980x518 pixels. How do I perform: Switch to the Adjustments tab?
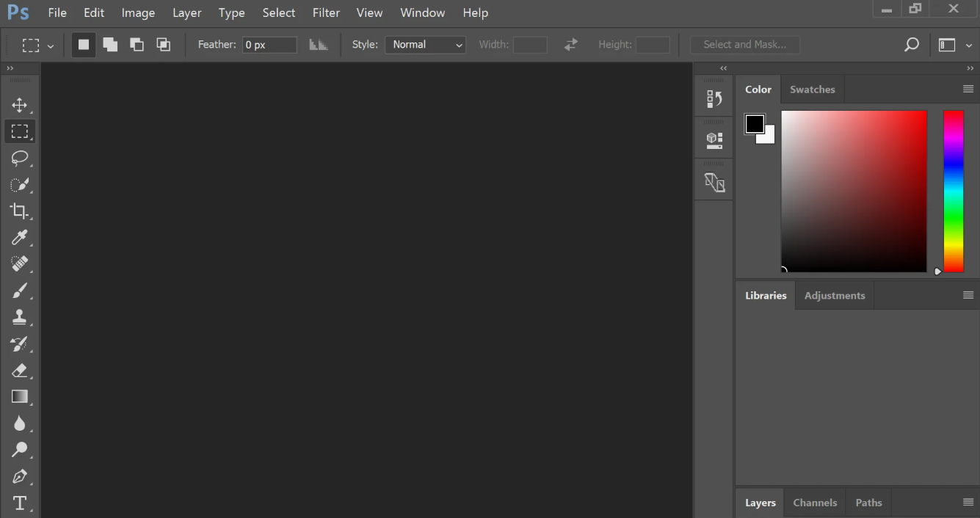835,295
